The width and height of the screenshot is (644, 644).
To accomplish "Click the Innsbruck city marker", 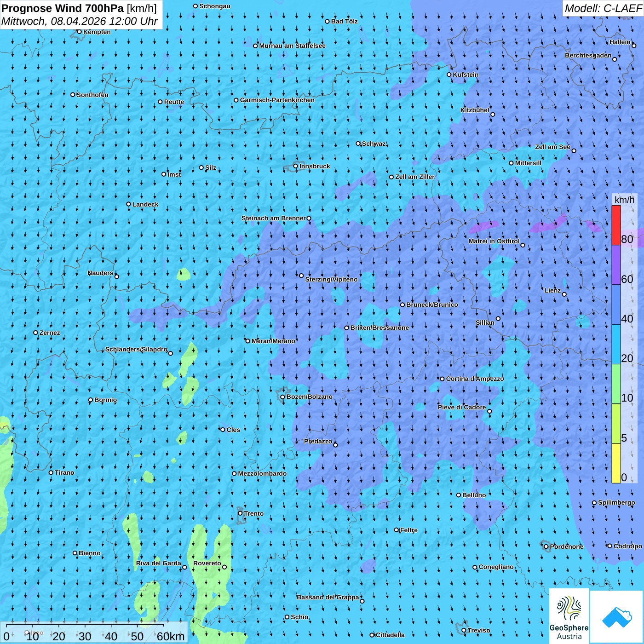I will coord(296,166).
